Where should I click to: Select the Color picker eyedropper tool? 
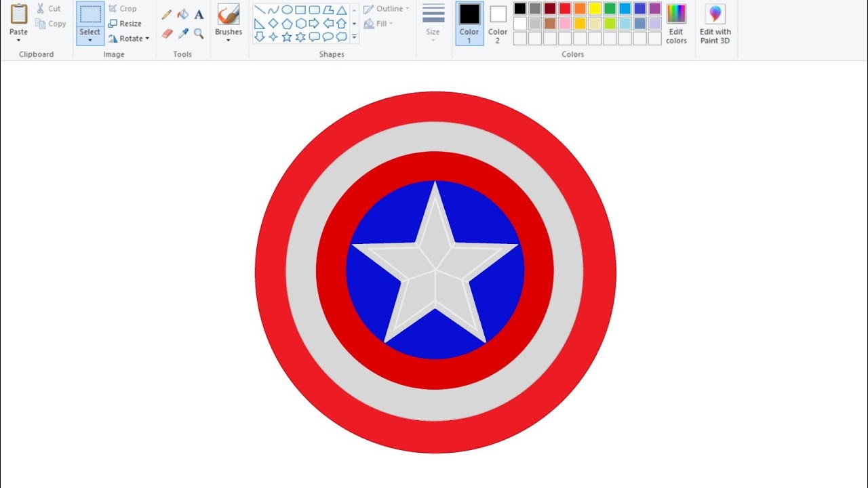tap(183, 33)
